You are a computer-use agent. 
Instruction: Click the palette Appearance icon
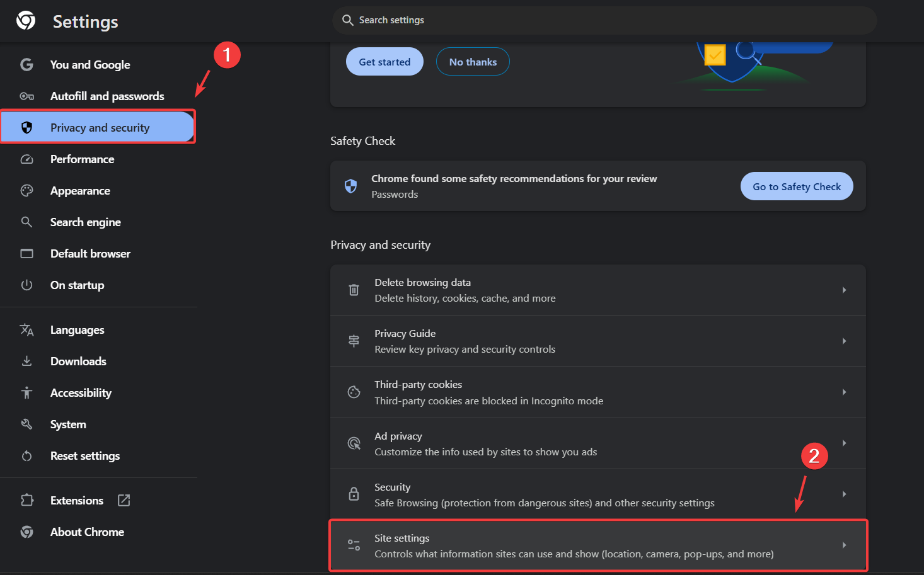(26, 191)
